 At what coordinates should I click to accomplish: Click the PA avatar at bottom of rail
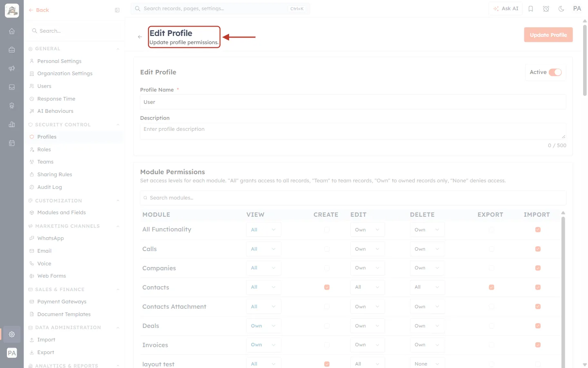pyautogui.click(x=12, y=353)
